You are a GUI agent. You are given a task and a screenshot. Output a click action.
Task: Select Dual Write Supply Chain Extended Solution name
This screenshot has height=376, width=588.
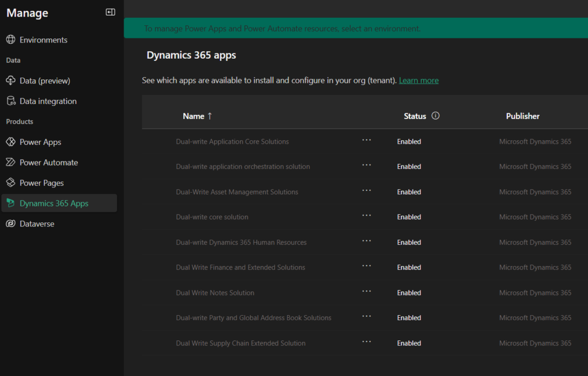(x=241, y=343)
